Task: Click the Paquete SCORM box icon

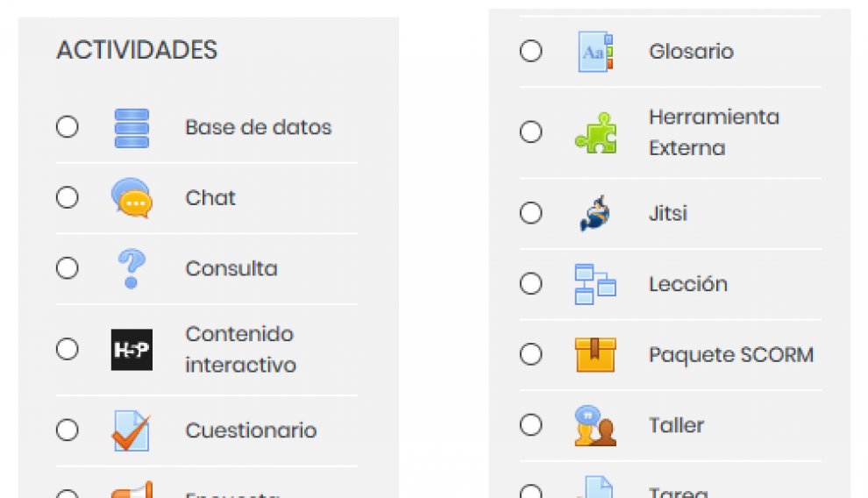Action: point(595,355)
